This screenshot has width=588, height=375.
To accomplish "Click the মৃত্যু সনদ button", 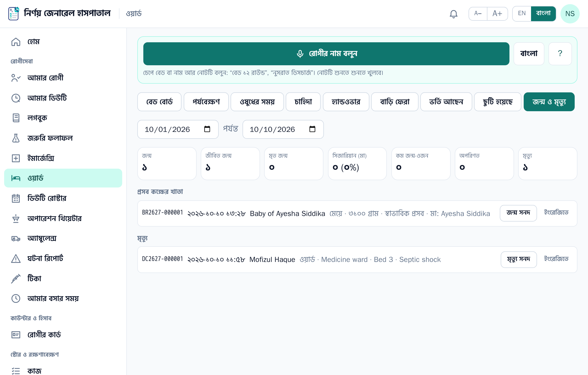I will click(519, 259).
